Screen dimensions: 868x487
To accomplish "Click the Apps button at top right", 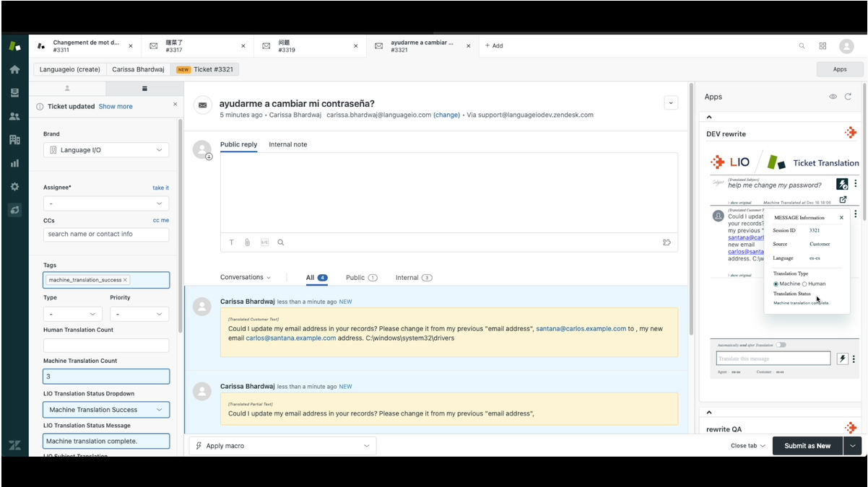I will (840, 69).
